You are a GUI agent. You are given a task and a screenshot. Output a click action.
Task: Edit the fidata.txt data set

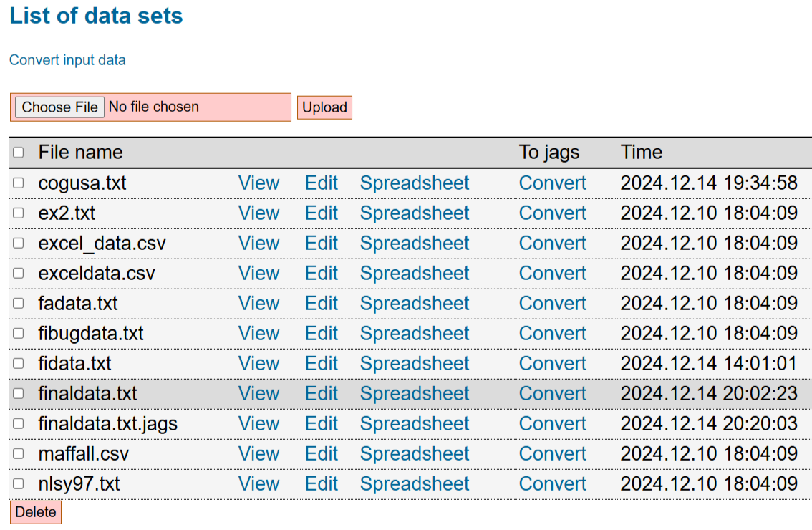pyautogui.click(x=321, y=364)
